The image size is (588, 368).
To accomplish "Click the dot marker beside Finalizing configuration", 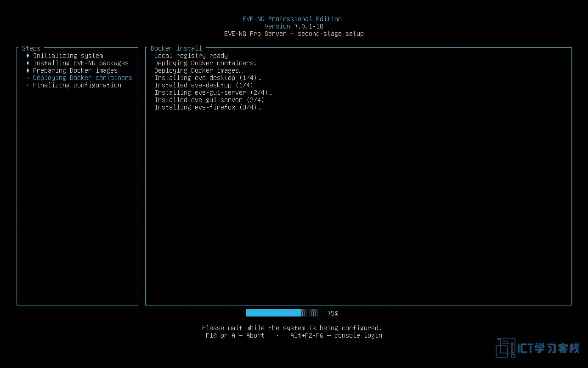I will point(28,85).
